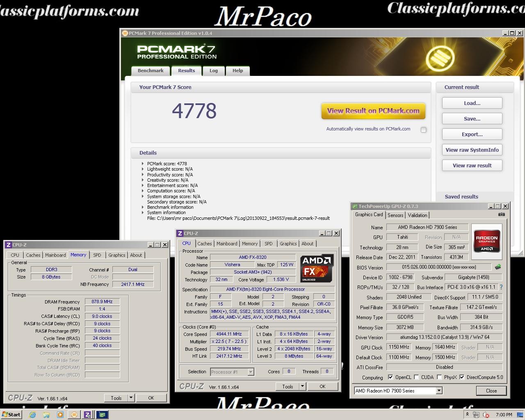This screenshot has height=420, width=525.
Task: Switch to PCMark Benchmark tab
Action: point(151,71)
